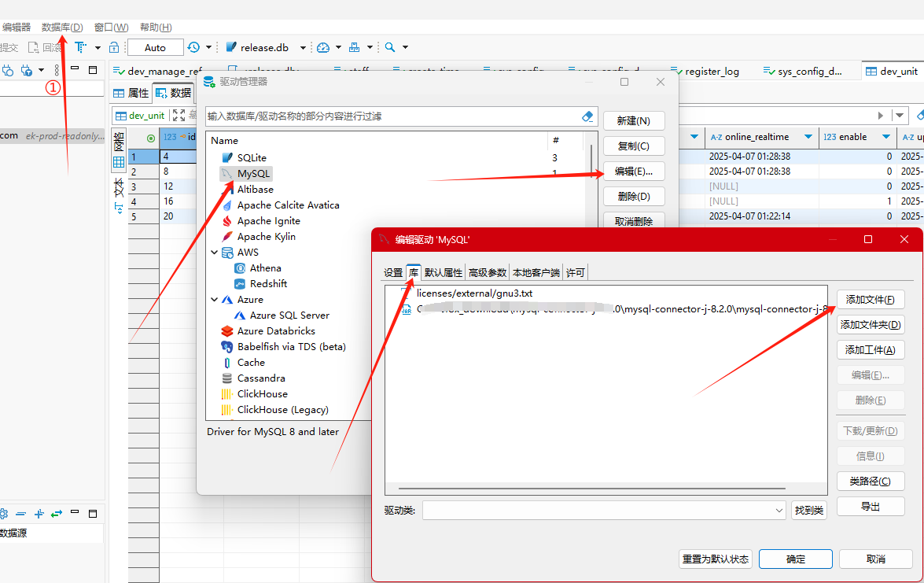The image size is (924, 583).
Task: Open the 默认属性 tab
Action: [444, 272]
